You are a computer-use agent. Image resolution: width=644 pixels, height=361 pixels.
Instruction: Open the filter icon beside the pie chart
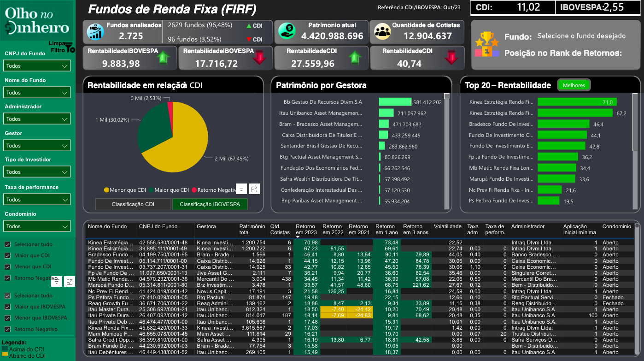coord(241,189)
